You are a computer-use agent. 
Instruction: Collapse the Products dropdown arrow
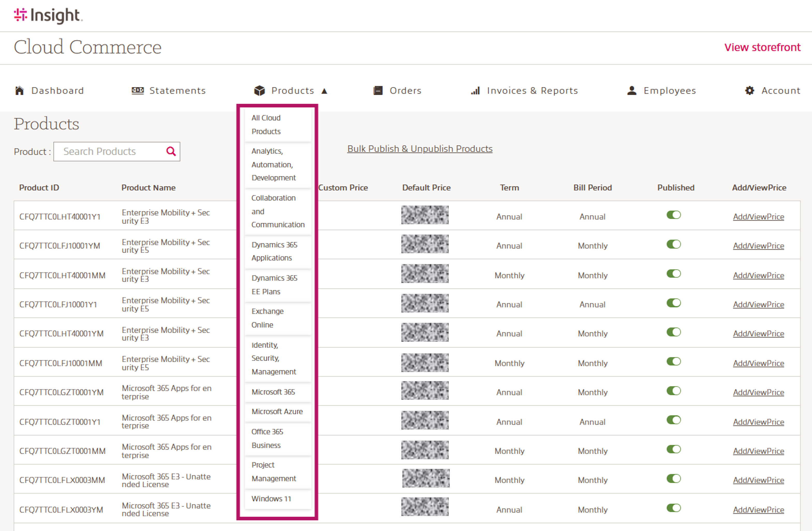coord(324,91)
